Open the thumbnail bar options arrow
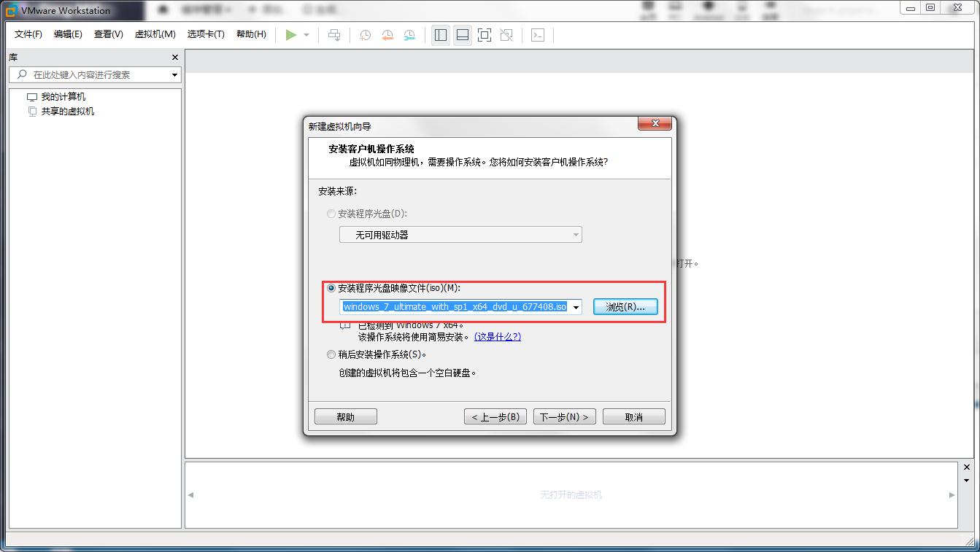The image size is (980, 552). 968,481
